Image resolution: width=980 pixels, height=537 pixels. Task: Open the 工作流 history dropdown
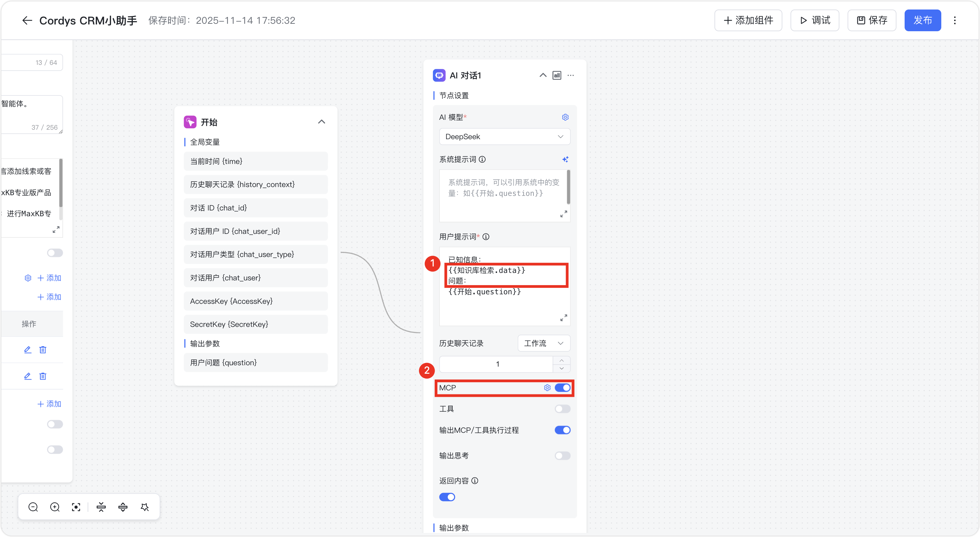point(544,344)
